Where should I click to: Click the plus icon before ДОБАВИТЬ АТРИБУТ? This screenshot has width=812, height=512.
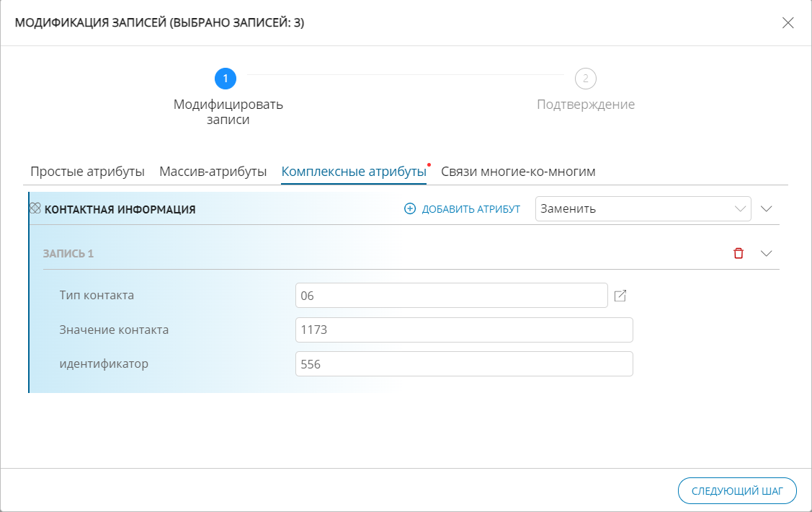pos(409,208)
